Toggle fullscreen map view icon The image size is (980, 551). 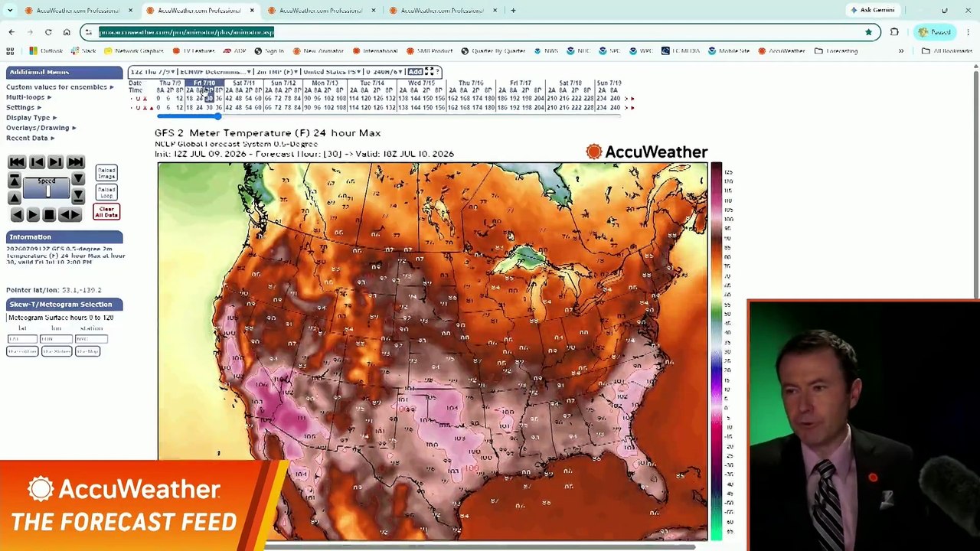429,72
